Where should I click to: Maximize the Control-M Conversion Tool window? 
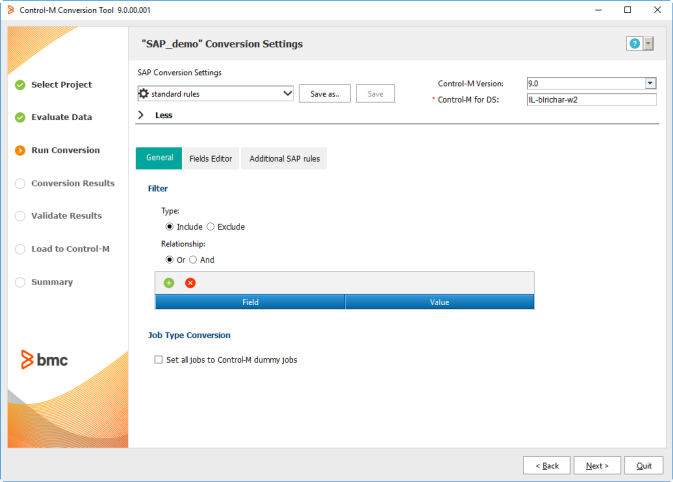(x=628, y=10)
